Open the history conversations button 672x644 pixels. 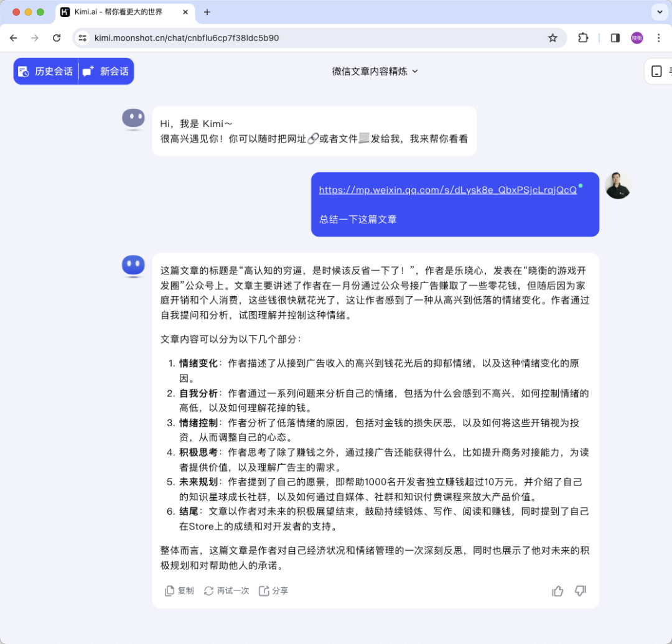pyautogui.click(x=46, y=71)
